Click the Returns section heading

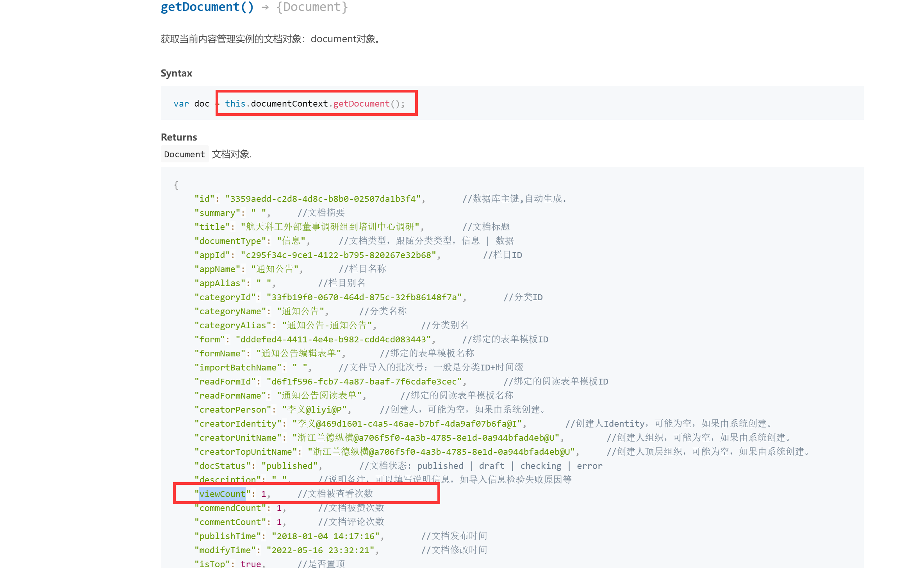coord(179,137)
